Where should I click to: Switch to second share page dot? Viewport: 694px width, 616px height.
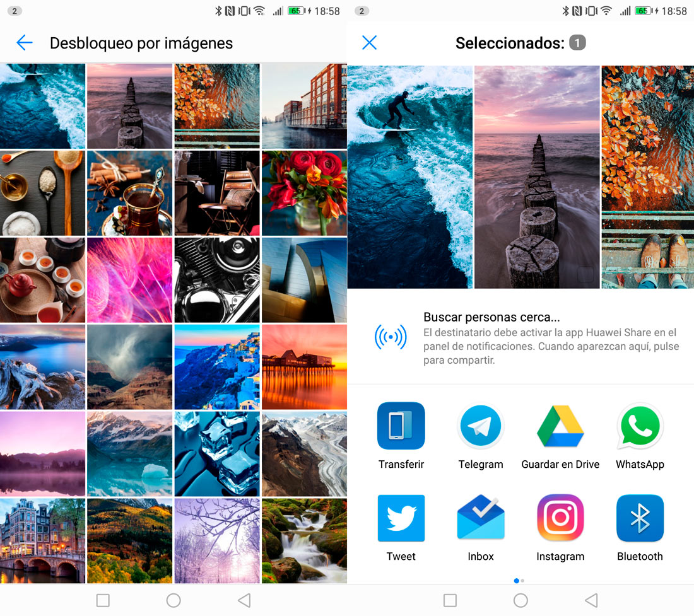tap(523, 580)
